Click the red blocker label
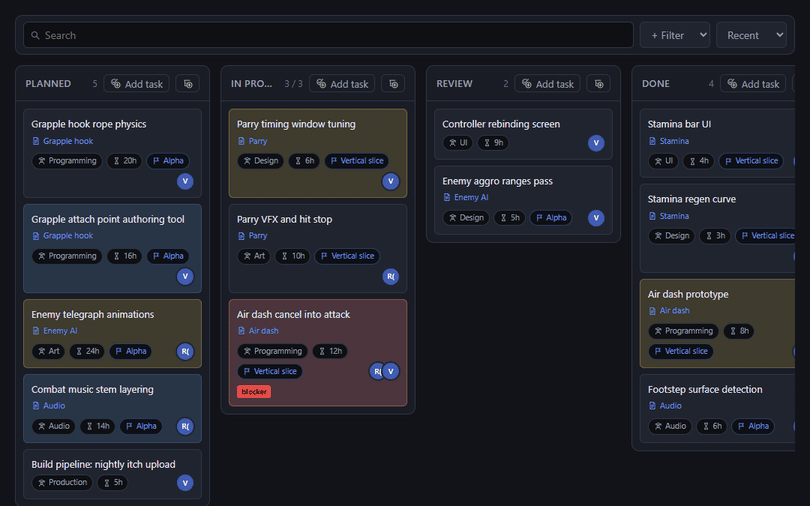The image size is (810, 506). pos(254,392)
